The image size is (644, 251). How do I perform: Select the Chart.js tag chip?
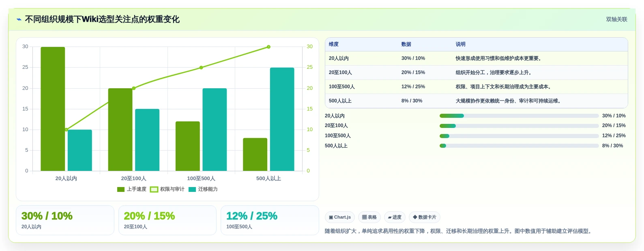coord(340,217)
